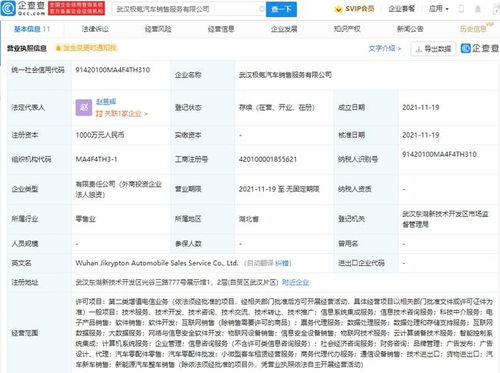Select the region value 湖北省
The width and height of the screenshot is (500, 373).
249,219
